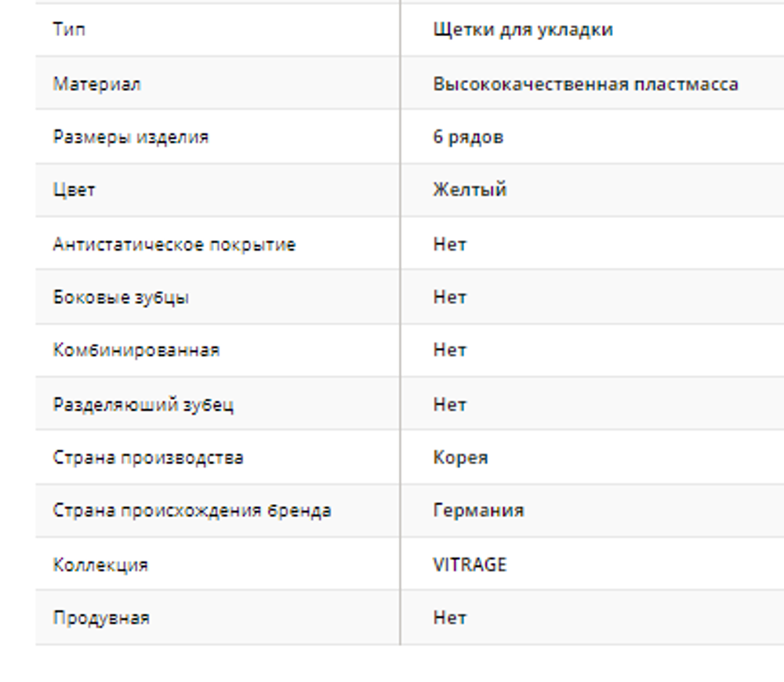
Task: Click the 'Тип' row label
Action: 69,30
